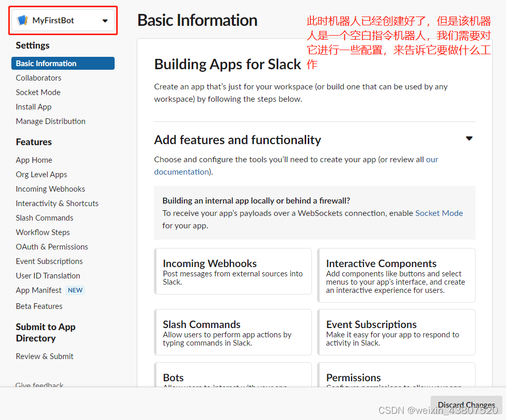
Task: Click the Submit to App Directory heading
Action: point(45,333)
